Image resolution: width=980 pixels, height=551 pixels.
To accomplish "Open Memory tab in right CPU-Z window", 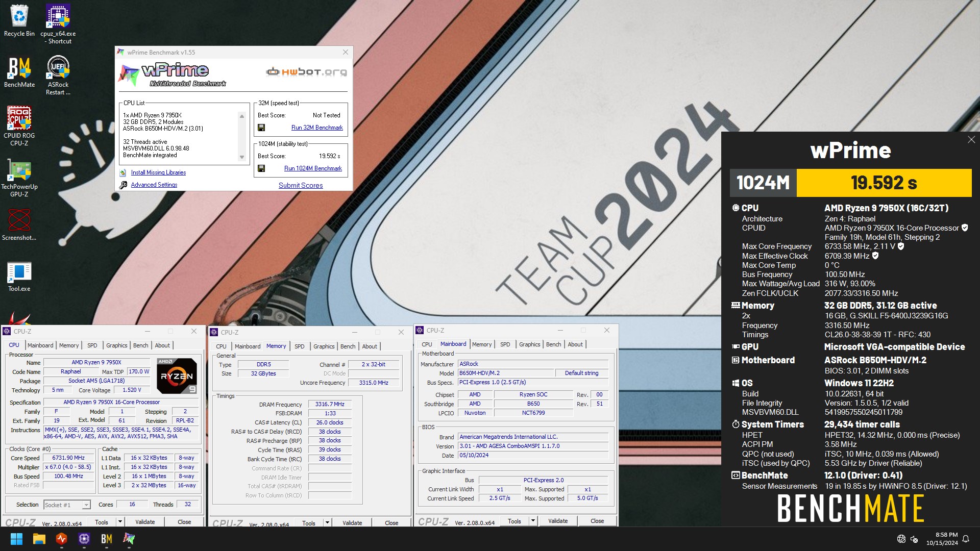I will click(x=482, y=344).
